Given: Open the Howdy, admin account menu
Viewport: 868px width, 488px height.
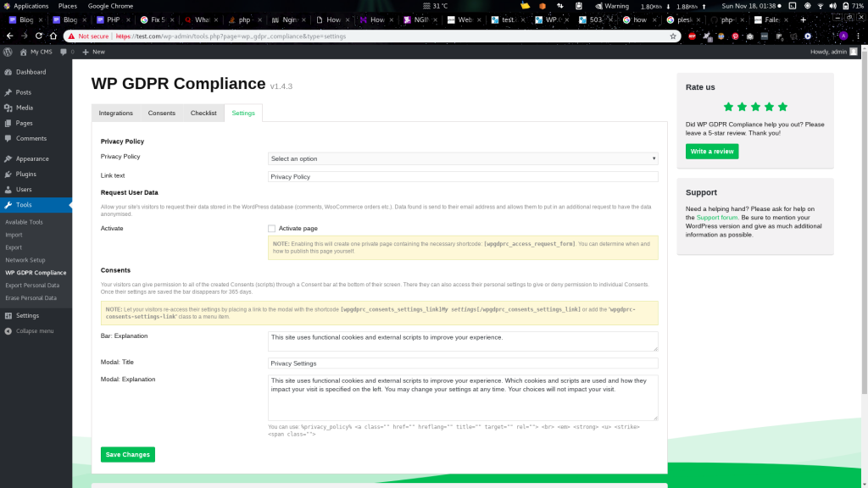Looking at the screenshot, I should coord(834,52).
